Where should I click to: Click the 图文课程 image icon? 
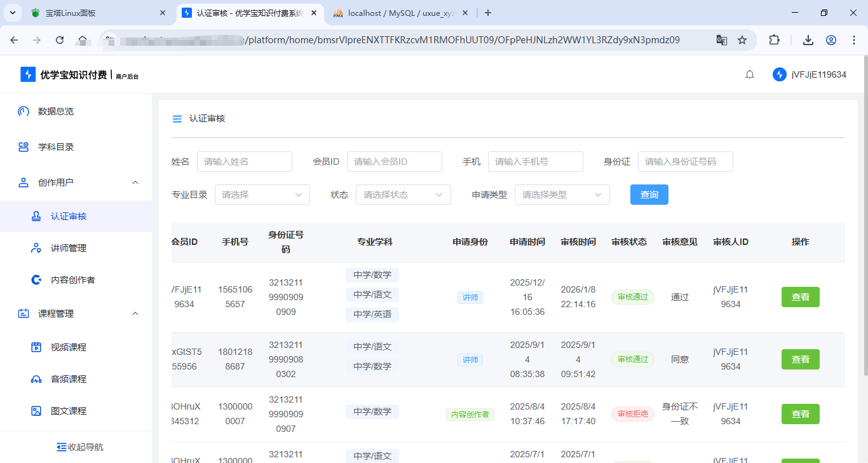[x=36, y=411]
